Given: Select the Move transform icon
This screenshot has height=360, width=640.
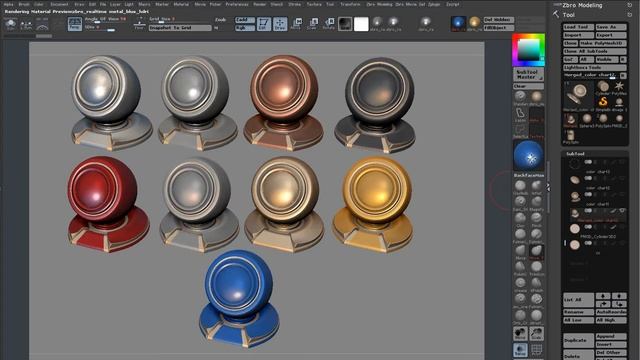Looking at the screenshot, I should click(297, 23).
